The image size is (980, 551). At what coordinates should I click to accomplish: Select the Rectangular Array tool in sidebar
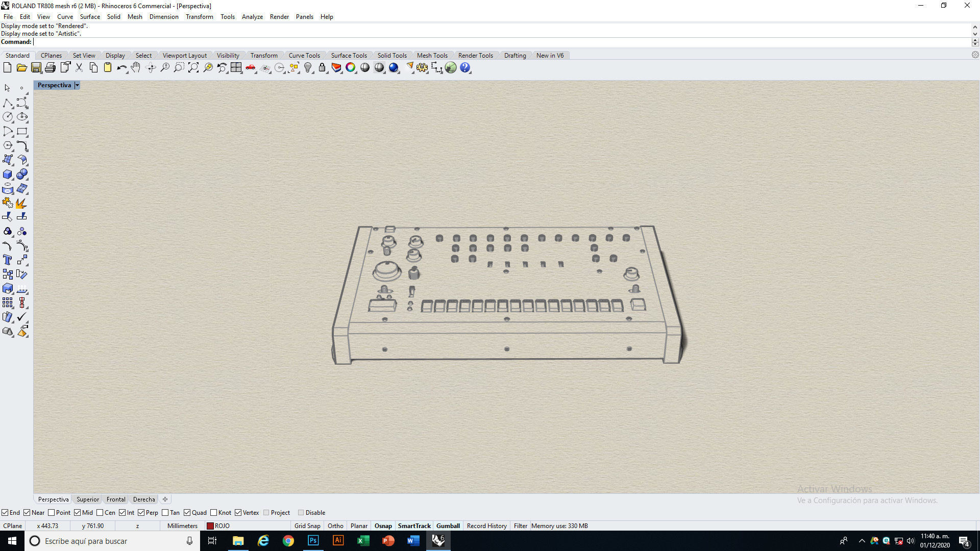8,303
